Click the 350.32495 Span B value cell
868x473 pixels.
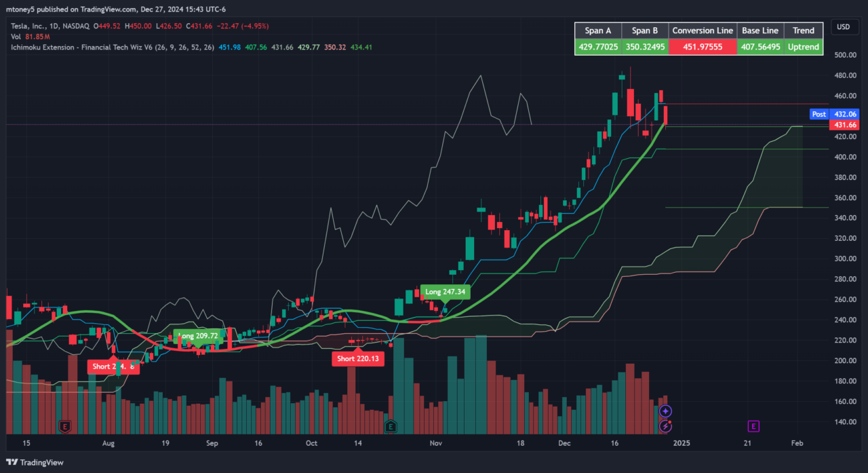click(645, 47)
